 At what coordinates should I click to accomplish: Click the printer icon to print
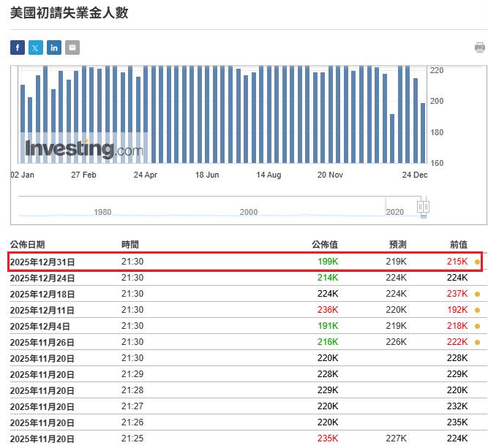pyautogui.click(x=480, y=48)
